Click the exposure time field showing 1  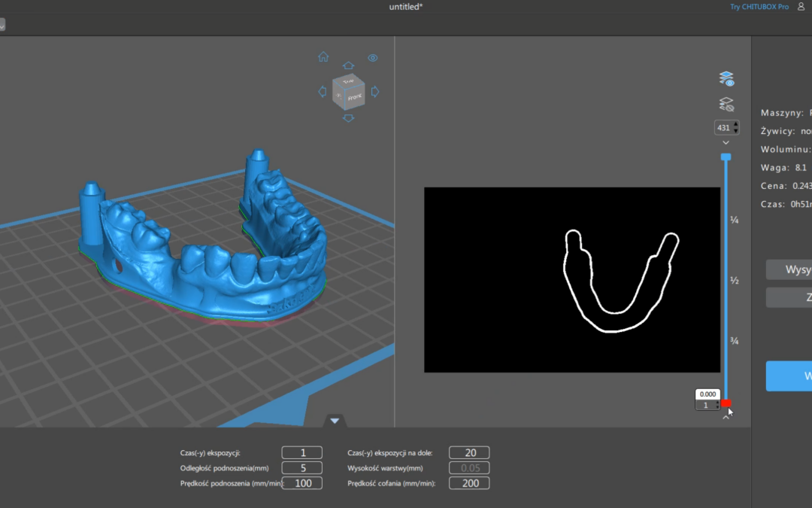point(302,452)
